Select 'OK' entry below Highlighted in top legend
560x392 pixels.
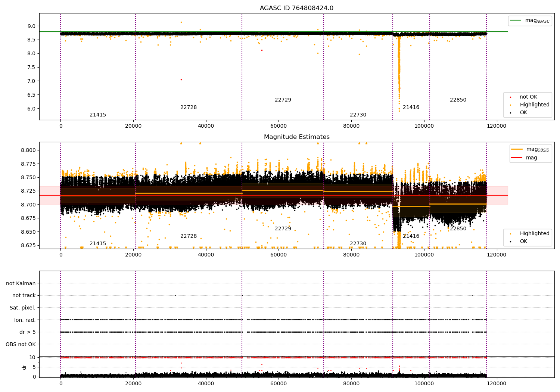(x=523, y=113)
